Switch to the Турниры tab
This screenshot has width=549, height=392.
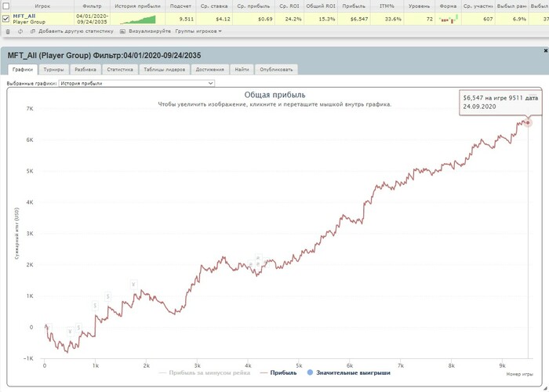(53, 69)
